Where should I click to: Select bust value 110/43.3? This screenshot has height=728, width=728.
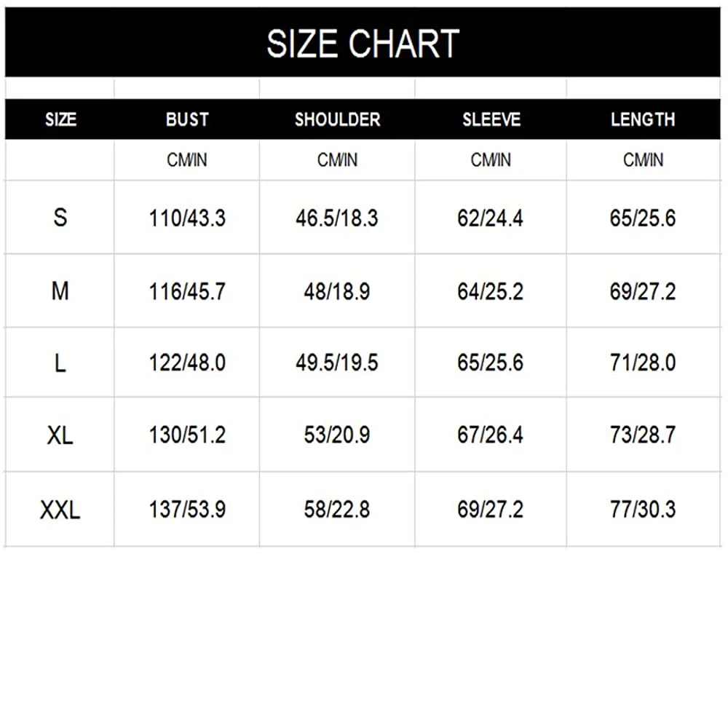pos(187,218)
